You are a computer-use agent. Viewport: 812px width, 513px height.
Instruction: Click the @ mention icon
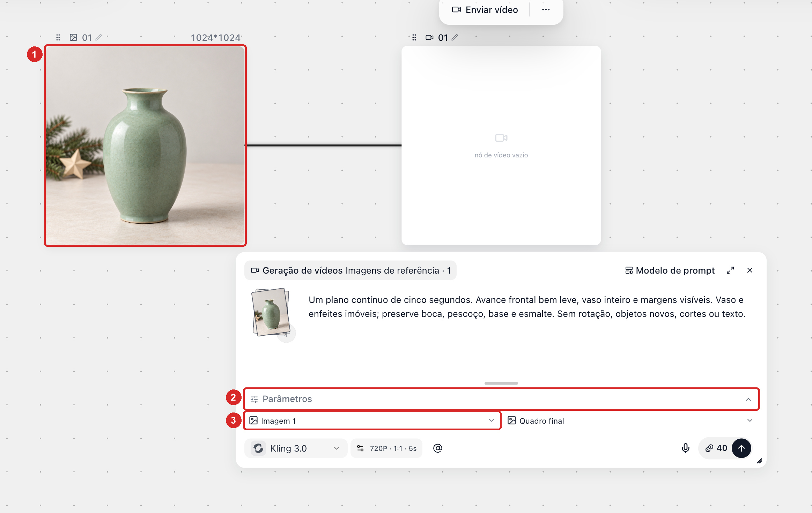pos(437,448)
